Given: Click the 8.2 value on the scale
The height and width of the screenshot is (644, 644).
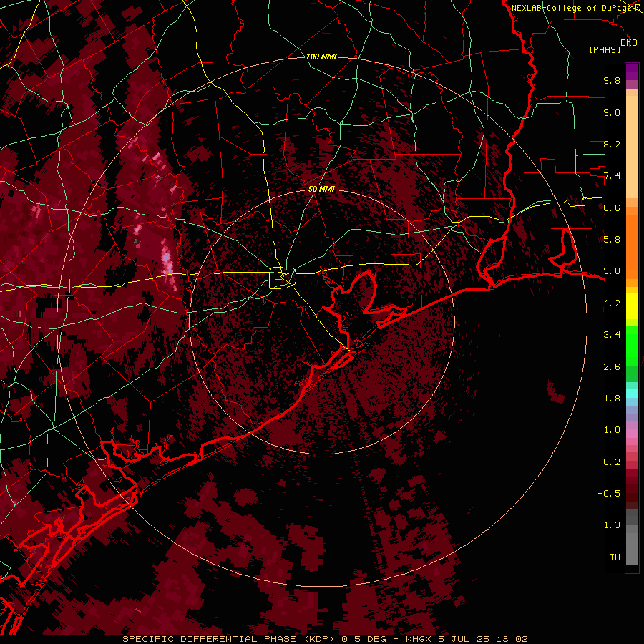Looking at the screenshot, I should click(x=612, y=145).
